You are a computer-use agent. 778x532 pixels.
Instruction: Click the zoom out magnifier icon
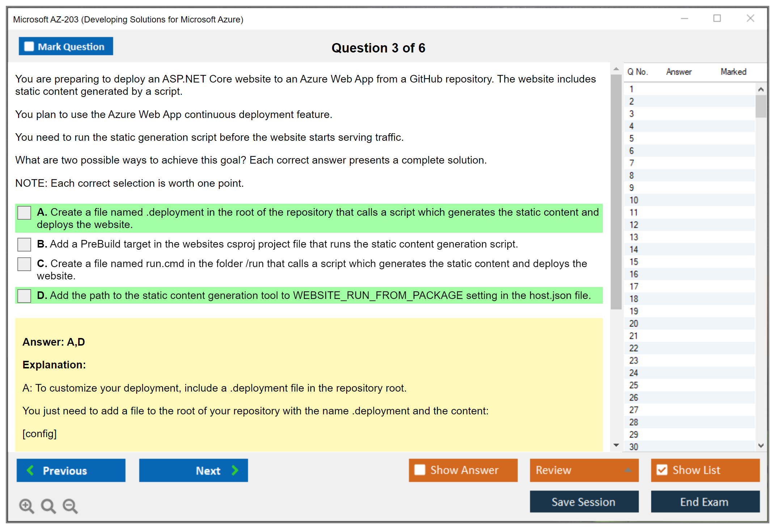(x=70, y=506)
